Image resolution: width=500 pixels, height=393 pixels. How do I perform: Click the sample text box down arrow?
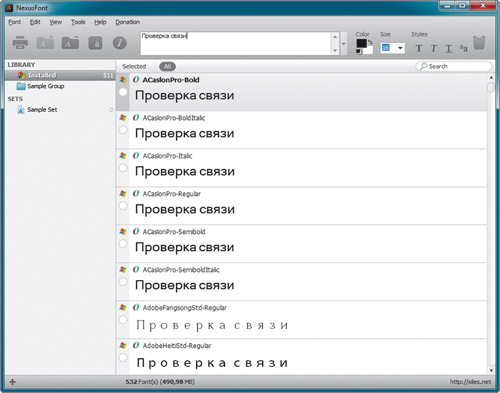click(335, 51)
